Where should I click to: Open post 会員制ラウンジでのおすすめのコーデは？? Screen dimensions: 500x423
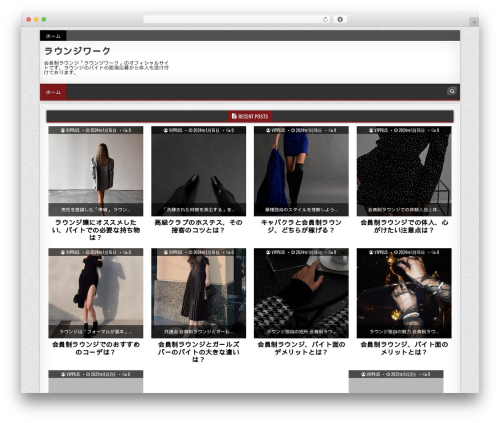[96, 348]
